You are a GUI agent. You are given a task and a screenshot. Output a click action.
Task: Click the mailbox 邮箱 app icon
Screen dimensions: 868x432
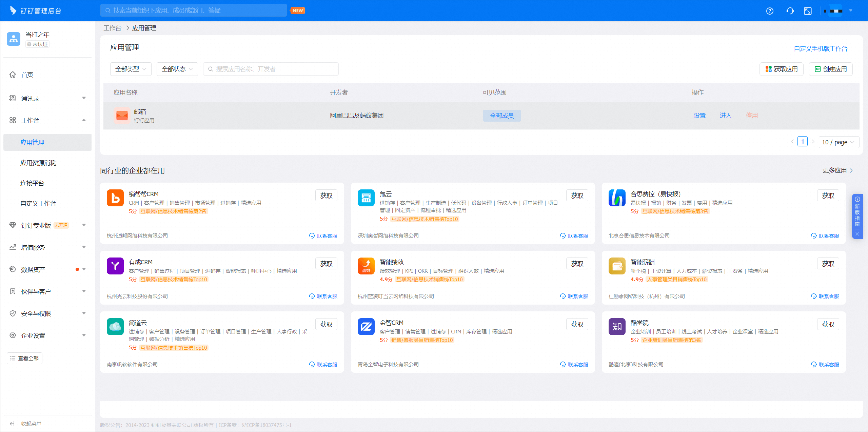pyautogui.click(x=122, y=116)
